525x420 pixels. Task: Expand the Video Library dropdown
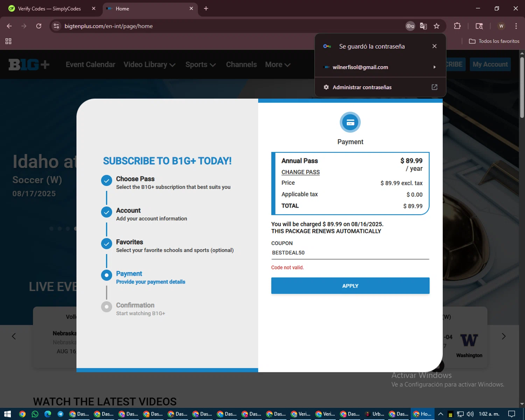pyautogui.click(x=149, y=65)
